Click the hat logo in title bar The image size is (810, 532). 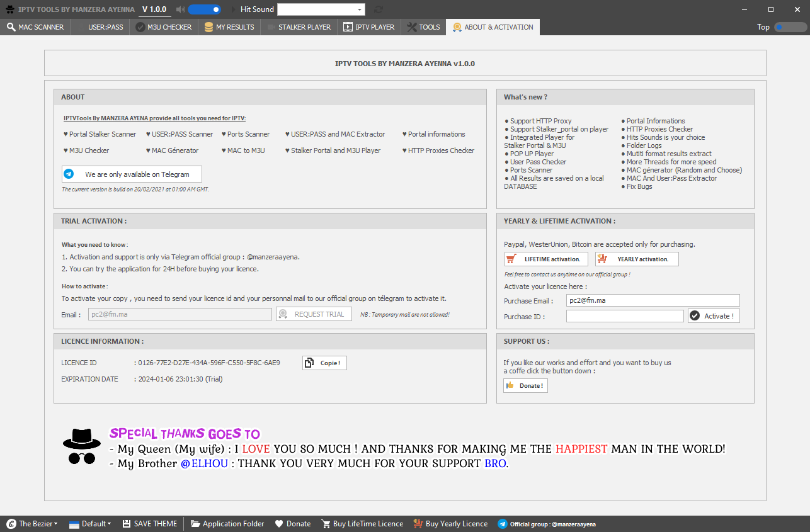click(x=10, y=9)
